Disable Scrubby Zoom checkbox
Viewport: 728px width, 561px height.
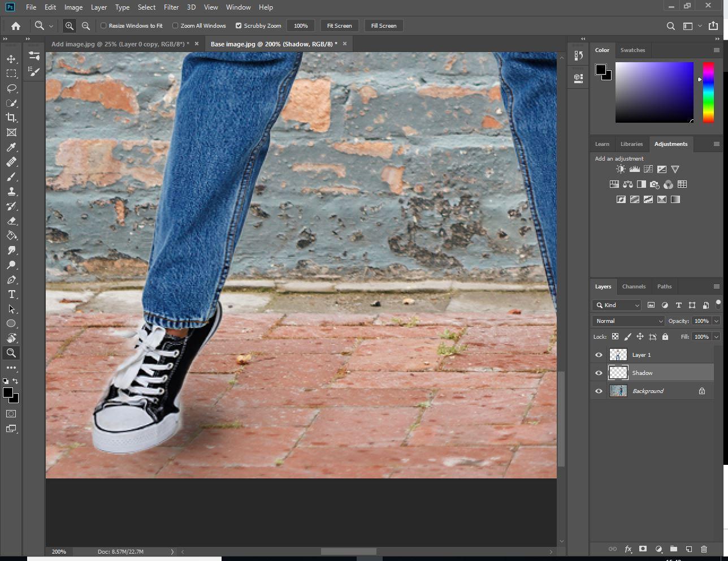[x=239, y=25]
